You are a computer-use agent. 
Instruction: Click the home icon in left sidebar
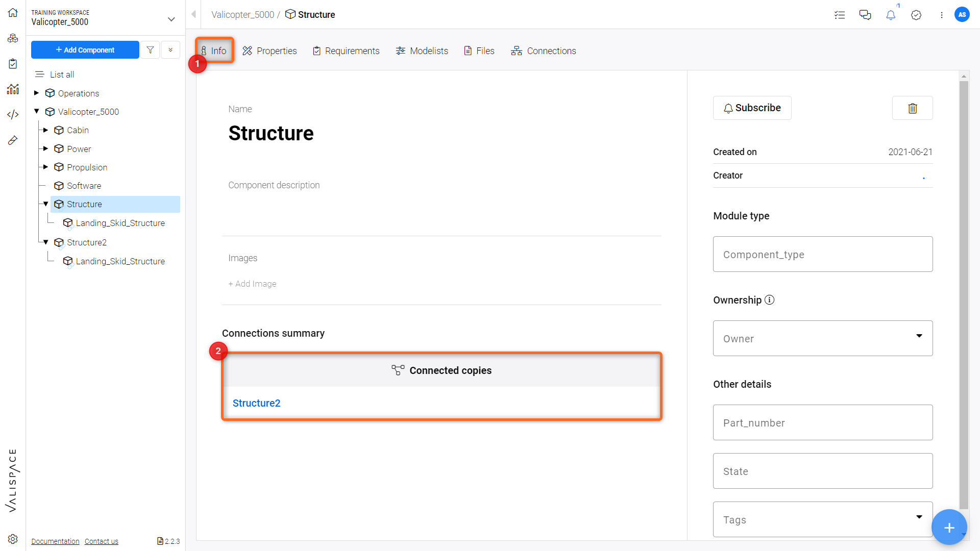[x=13, y=13]
